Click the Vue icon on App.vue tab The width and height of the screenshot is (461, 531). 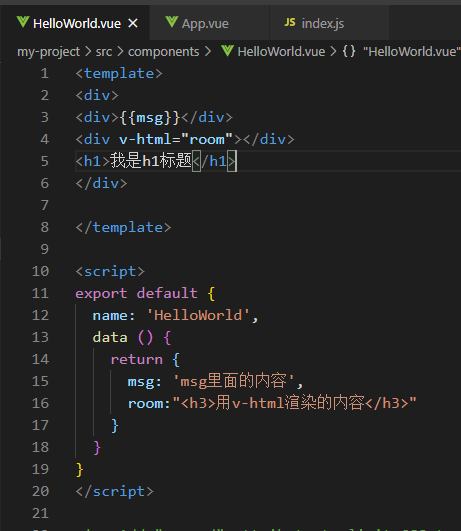tap(172, 22)
